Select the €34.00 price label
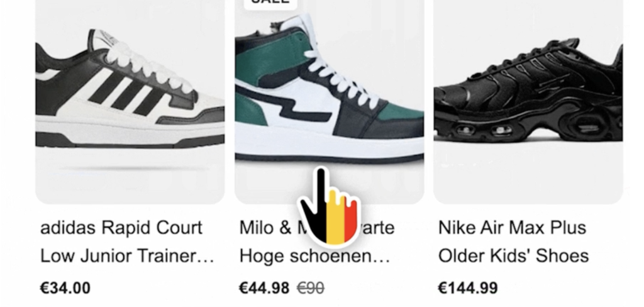644x307 pixels. pos(65,288)
